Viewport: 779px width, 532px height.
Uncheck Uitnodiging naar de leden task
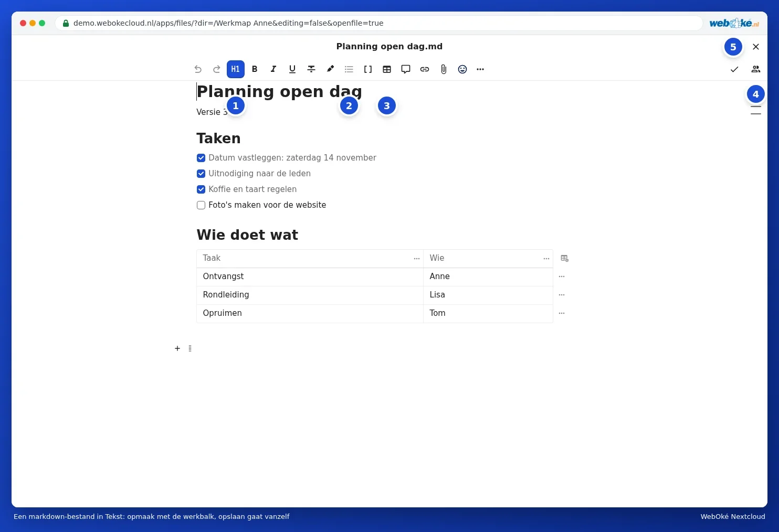[201, 174]
